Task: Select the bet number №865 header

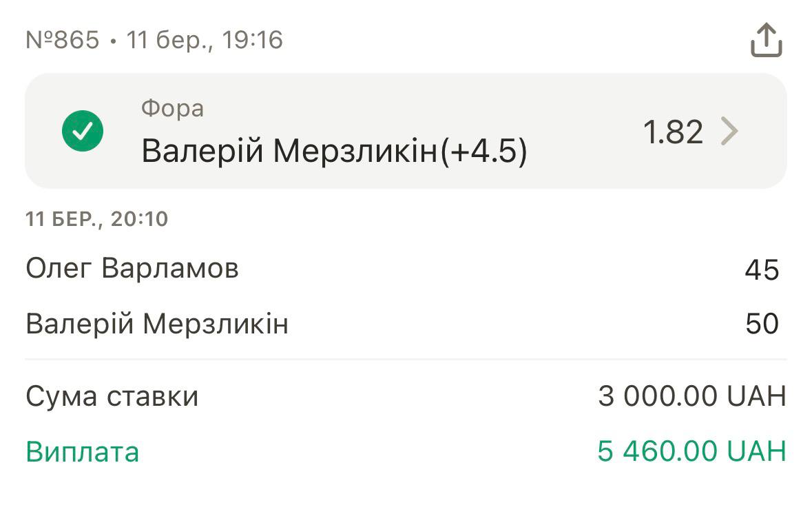Action: pos(63,40)
